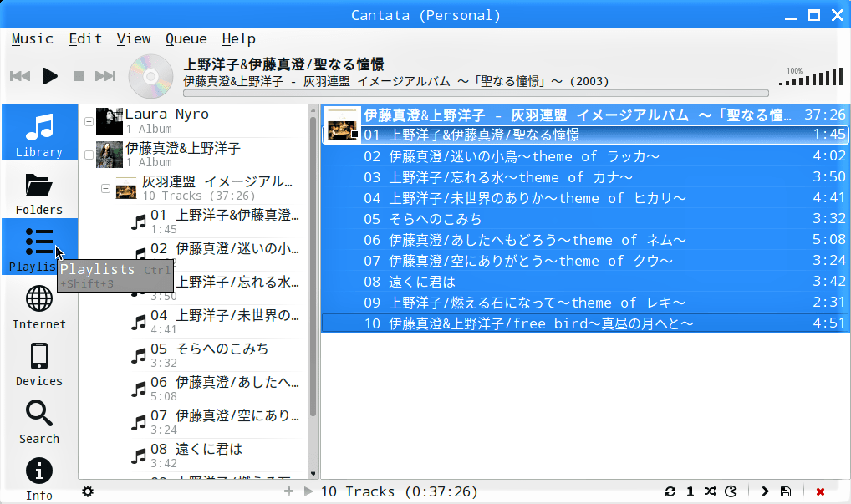Select library track 05 そらへのこみち
851x504 pixels.
coord(217,355)
